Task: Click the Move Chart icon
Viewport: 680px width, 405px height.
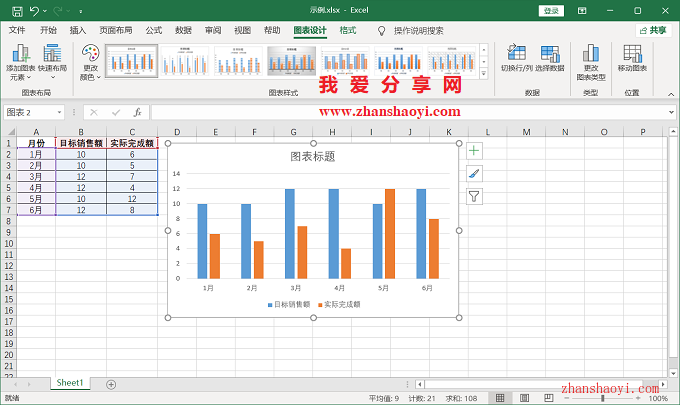Action: point(632,58)
